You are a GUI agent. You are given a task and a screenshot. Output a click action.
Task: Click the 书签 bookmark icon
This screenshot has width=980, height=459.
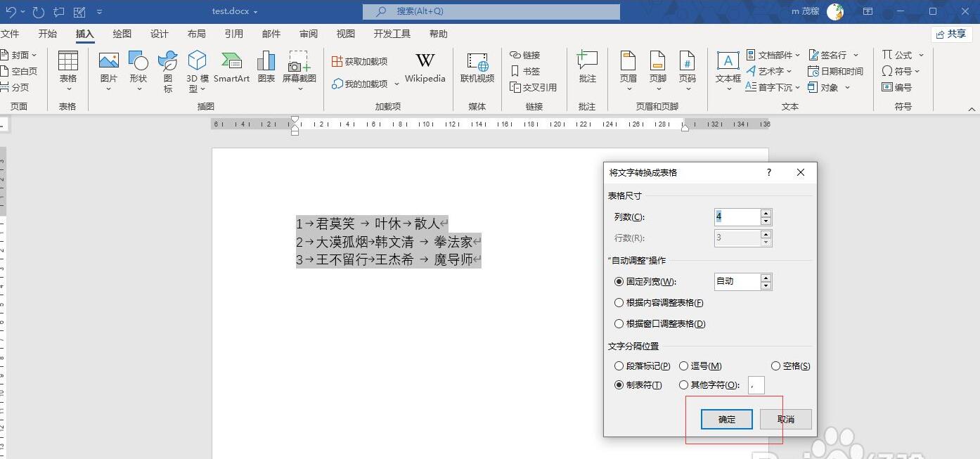(525, 71)
